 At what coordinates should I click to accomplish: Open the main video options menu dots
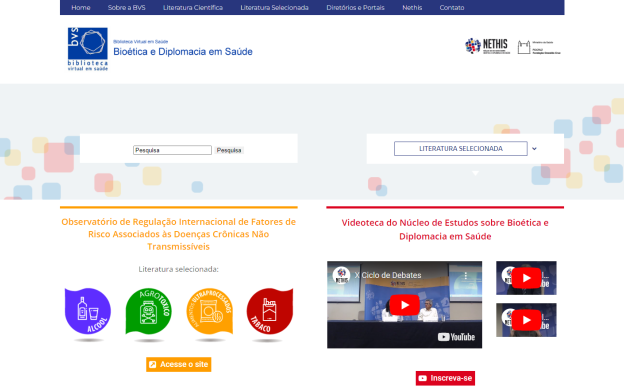[x=466, y=275]
